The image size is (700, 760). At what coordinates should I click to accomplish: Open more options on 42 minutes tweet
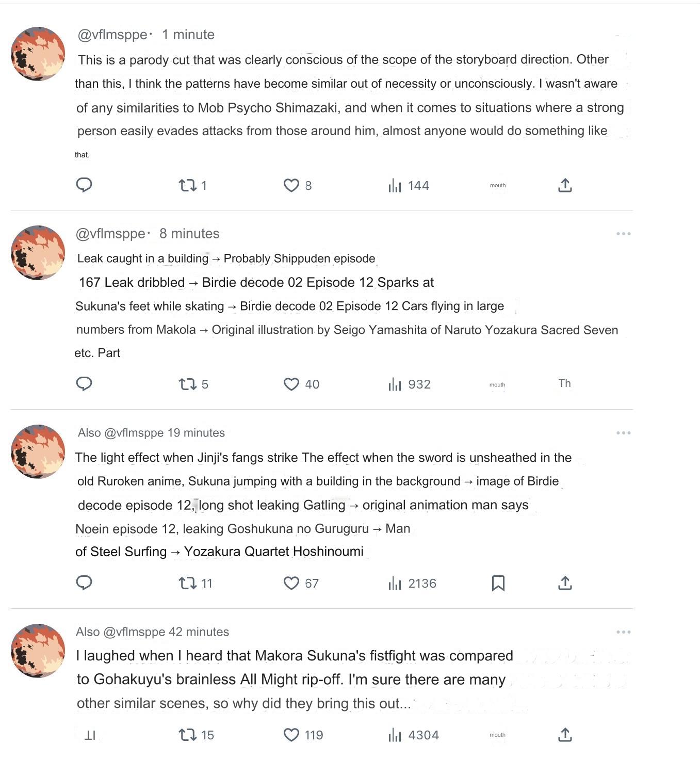pyautogui.click(x=623, y=632)
